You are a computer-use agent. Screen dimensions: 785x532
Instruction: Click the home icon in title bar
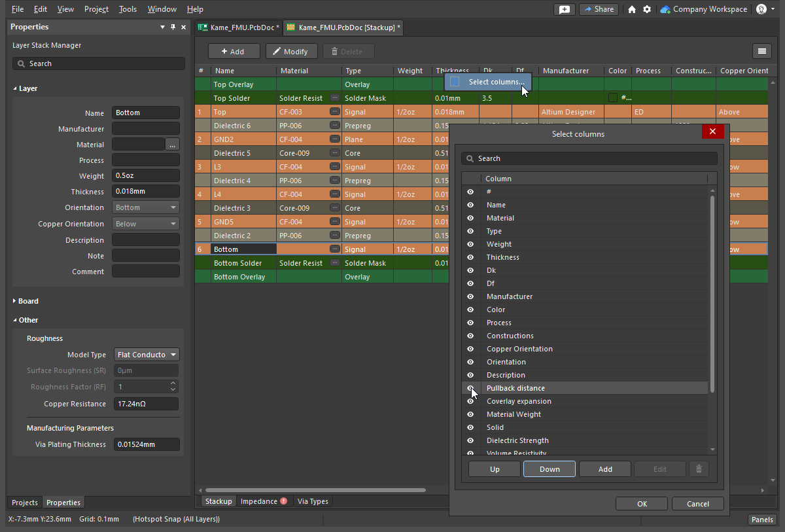631,9
